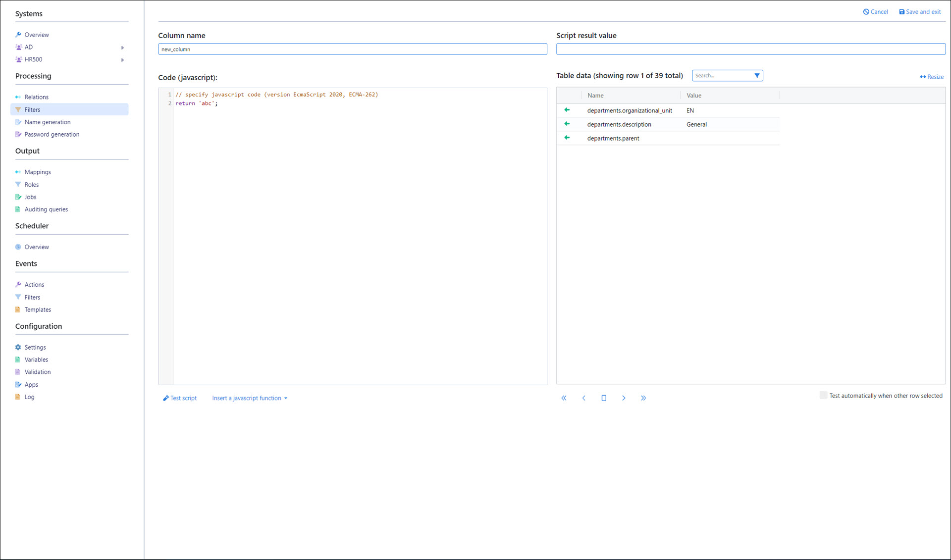Click Resize link above table data
This screenshot has width=951, height=560.
pos(932,77)
